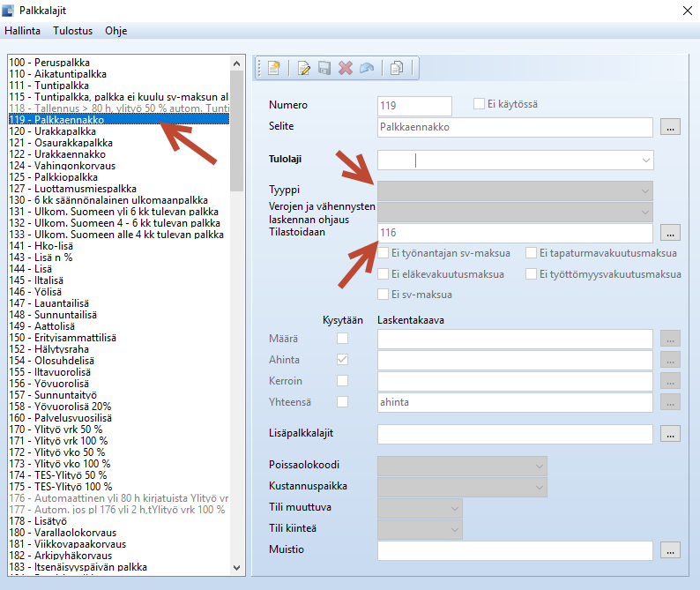Open the Tulolaji dropdown
Screen dimensions: 700x590
645,161
